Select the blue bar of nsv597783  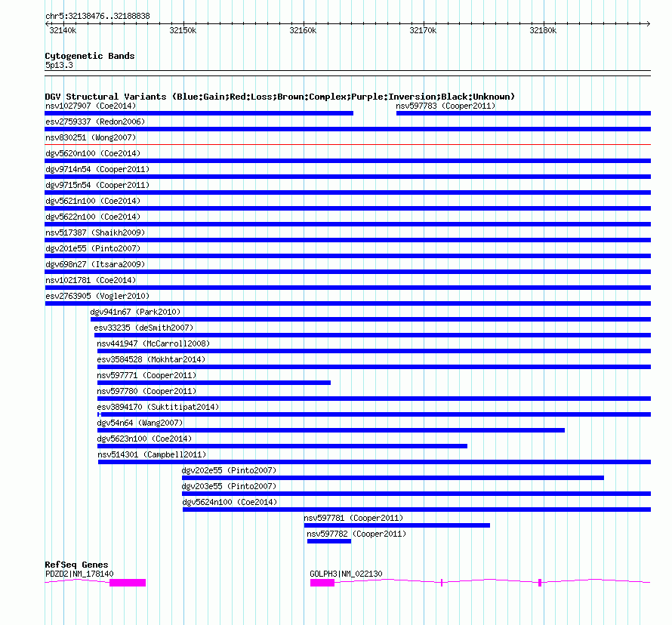pyautogui.click(x=523, y=113)
